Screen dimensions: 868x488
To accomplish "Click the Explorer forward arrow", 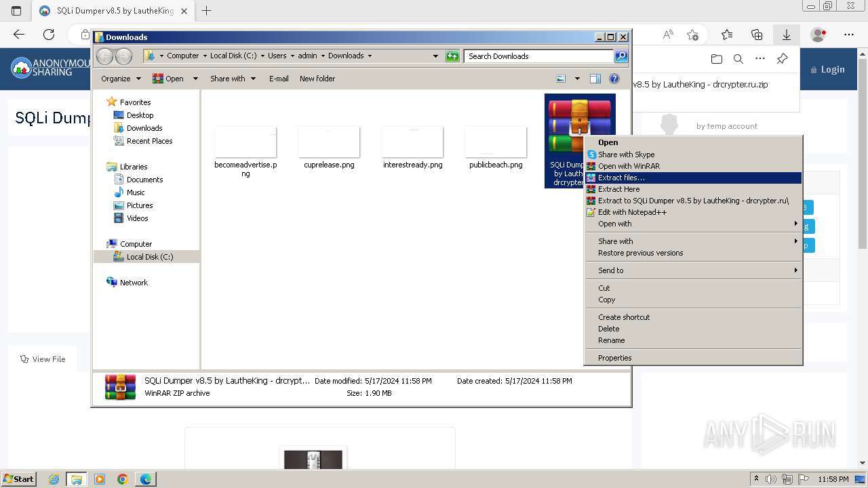I will coord(123,56).
